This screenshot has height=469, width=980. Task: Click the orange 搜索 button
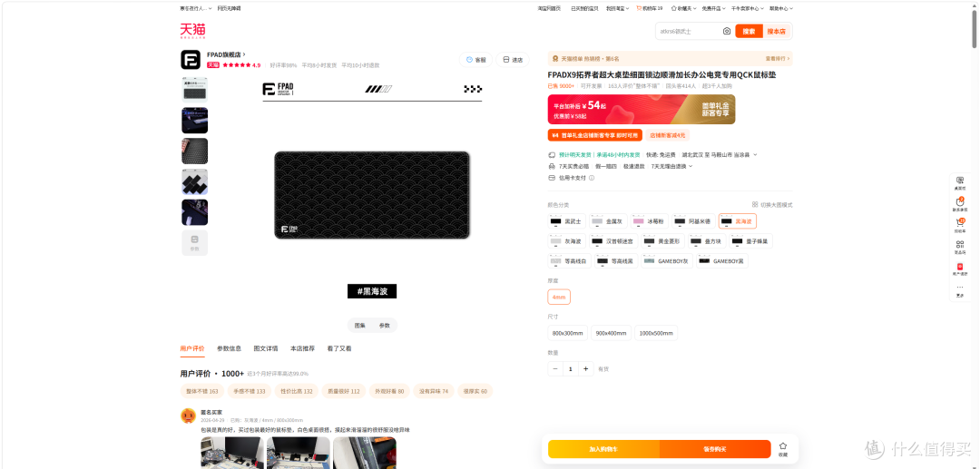point(749,31)
